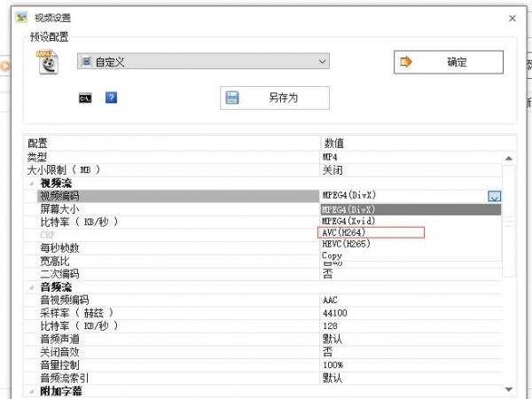Viewport: 532px width, 399px height.
Task: Collapse the 音频流 section
Action: pyautogui.click(x=31, y=287)
